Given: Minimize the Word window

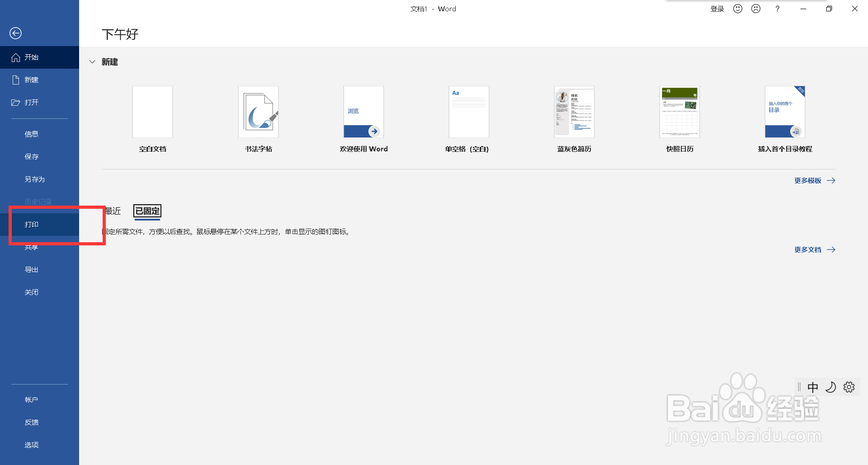Looking at the screenshot, I should click(x=803, y=9).
